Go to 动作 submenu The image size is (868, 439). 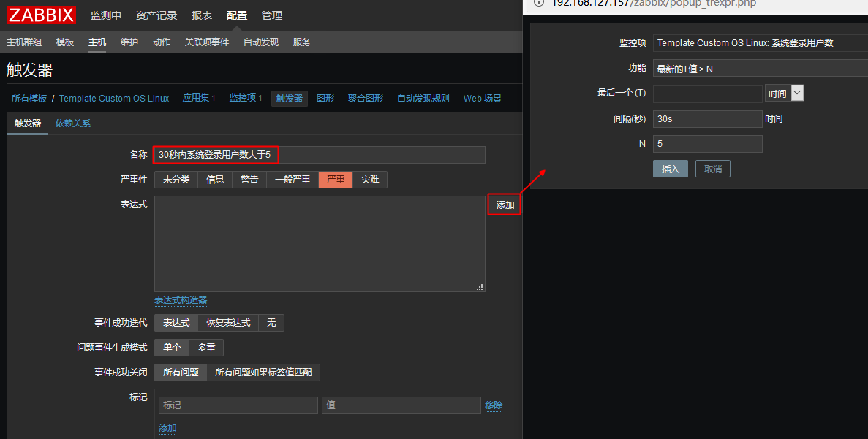coord(162,42)
